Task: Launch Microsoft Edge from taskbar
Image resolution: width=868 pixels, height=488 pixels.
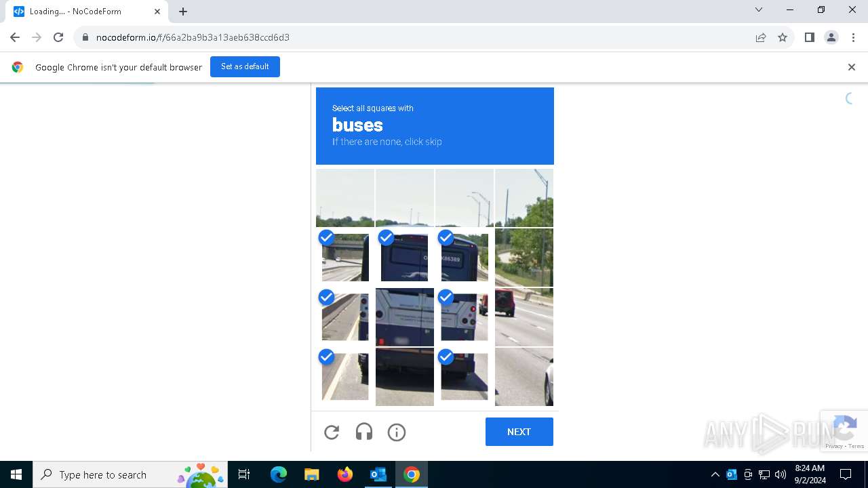Action: 279,474
